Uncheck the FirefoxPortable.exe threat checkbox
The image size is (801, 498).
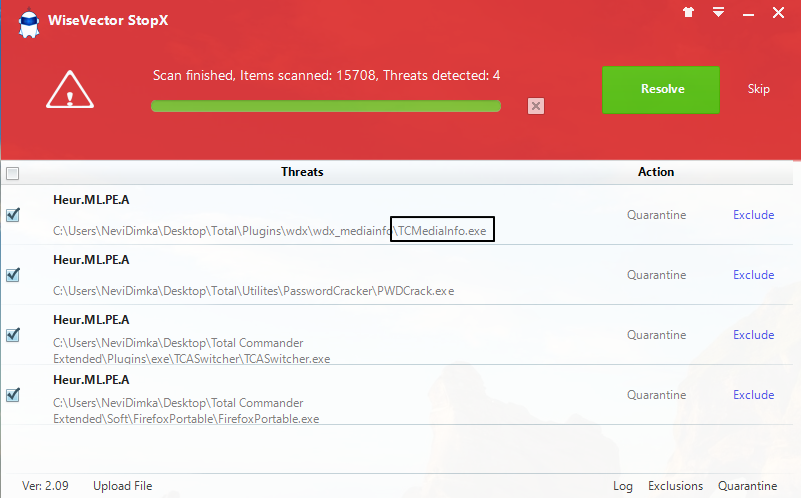pos(13,395)
